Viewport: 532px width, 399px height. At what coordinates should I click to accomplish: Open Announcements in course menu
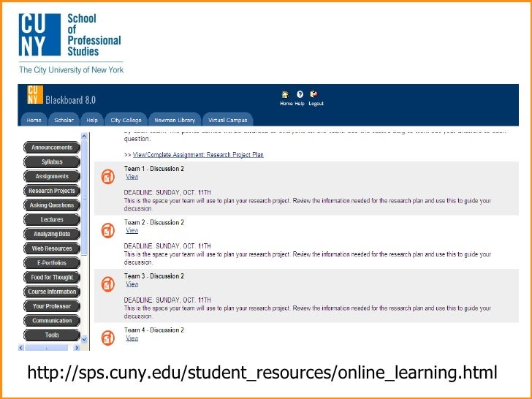52,148
